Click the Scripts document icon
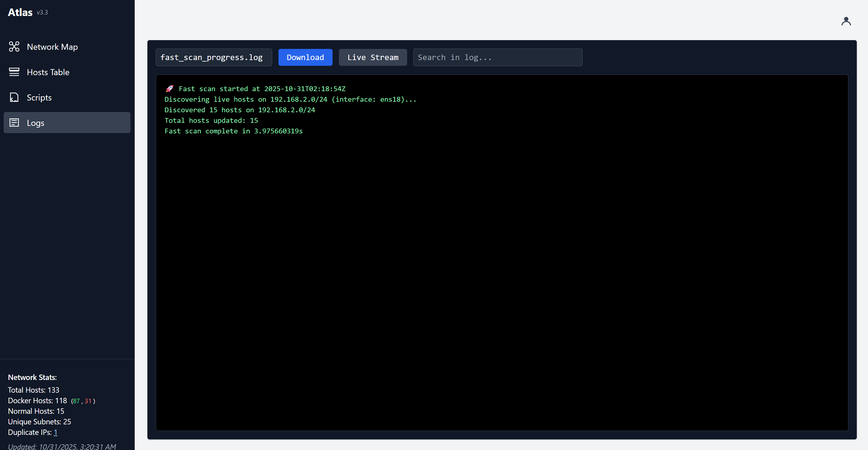Screen dimensions: 868x450 coord(14,97)
